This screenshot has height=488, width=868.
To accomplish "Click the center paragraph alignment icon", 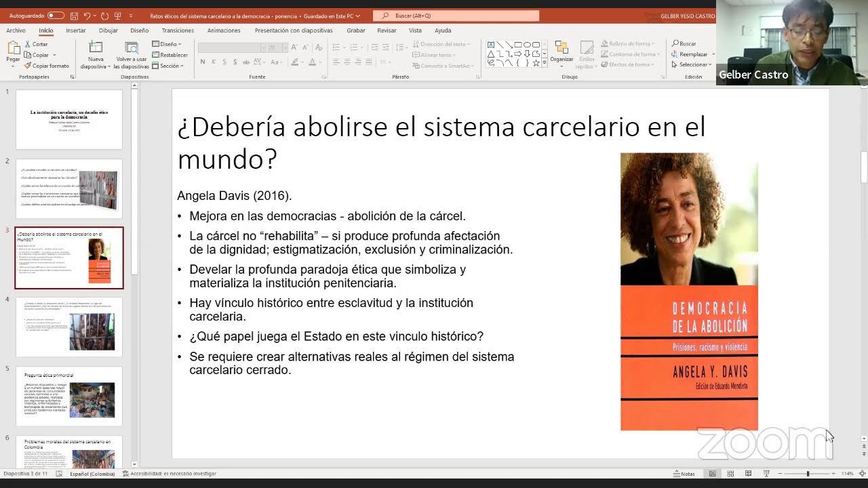I will click(347, 62).
